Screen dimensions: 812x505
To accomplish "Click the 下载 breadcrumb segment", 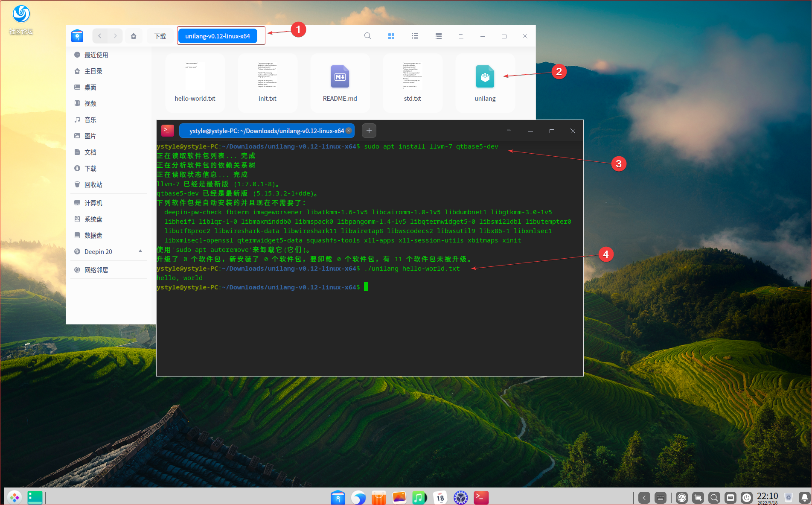I will [x=160, y=36].
